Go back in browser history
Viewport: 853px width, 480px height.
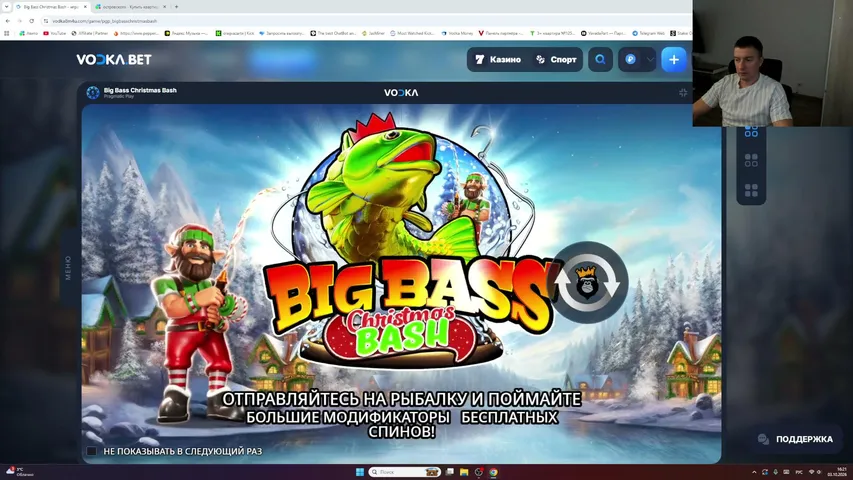point(8,21)
